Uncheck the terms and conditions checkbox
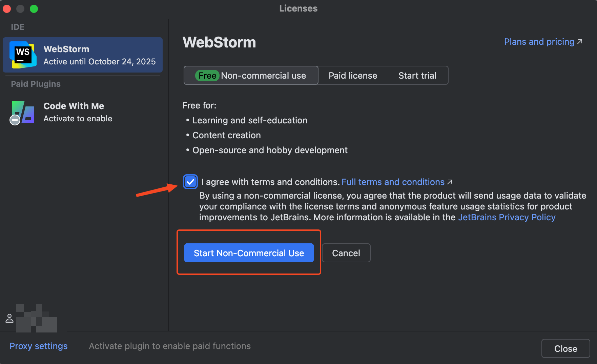 [190, 182]
